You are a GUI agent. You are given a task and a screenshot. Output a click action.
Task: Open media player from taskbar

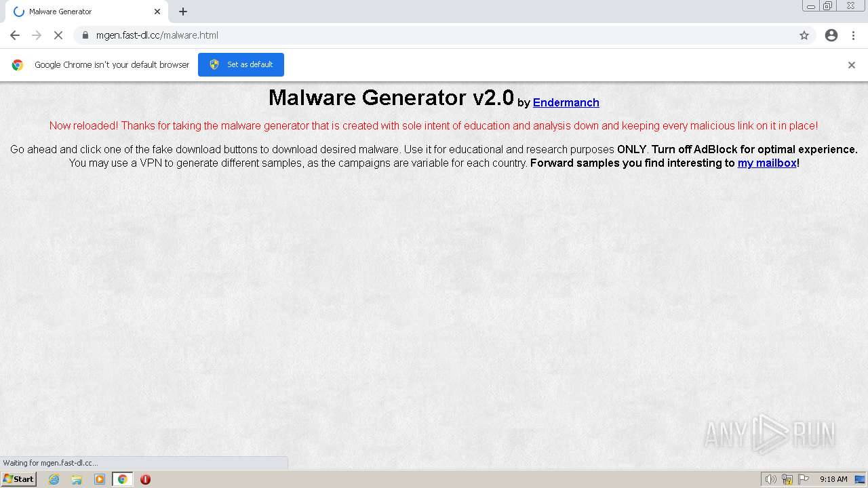100,479
